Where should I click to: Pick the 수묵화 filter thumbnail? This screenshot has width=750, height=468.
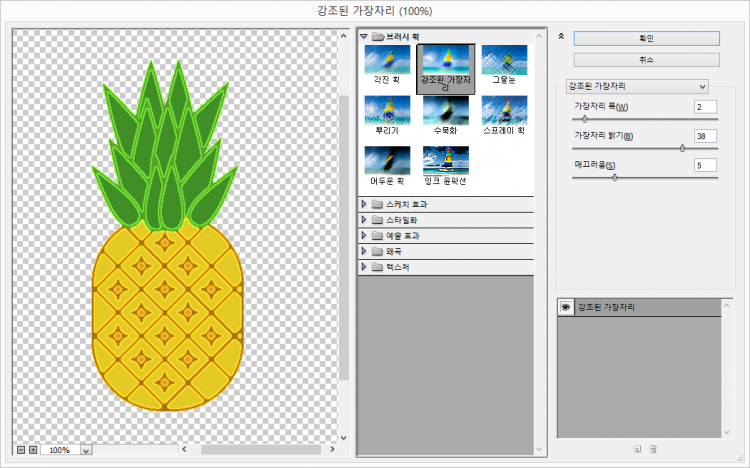point(446,110)
